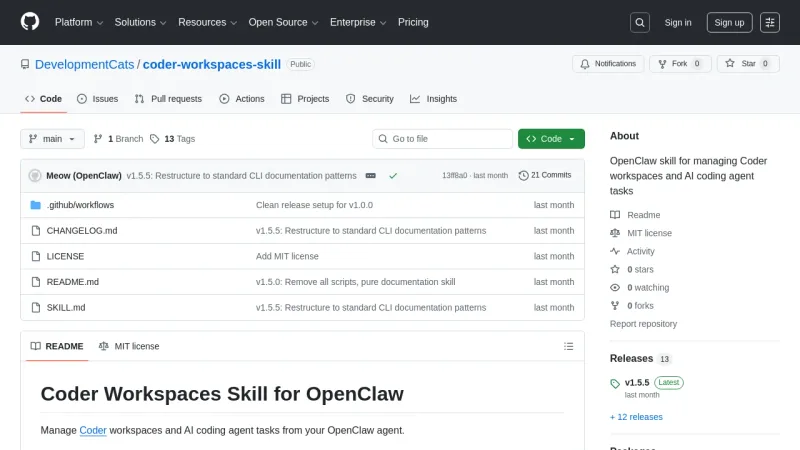Image resolution: width=800 pixels, height=450 pixels.
Task: Open the README outline list icon
Action: tap(568, 346)
